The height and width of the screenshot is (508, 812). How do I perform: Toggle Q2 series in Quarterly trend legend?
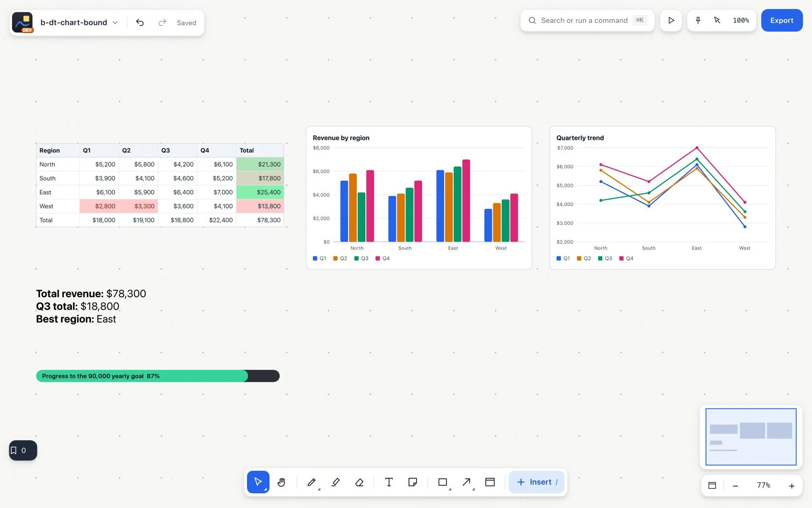(x=584, y=258)
